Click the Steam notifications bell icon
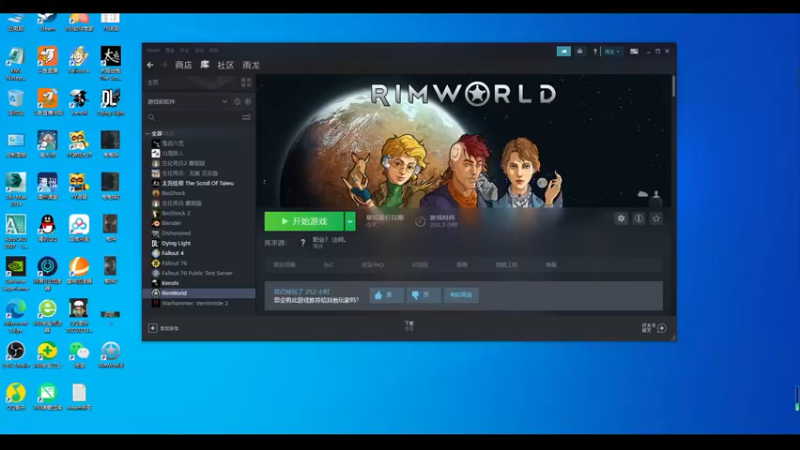This screenshot has height=450, width=800. (x=580, y=52)
